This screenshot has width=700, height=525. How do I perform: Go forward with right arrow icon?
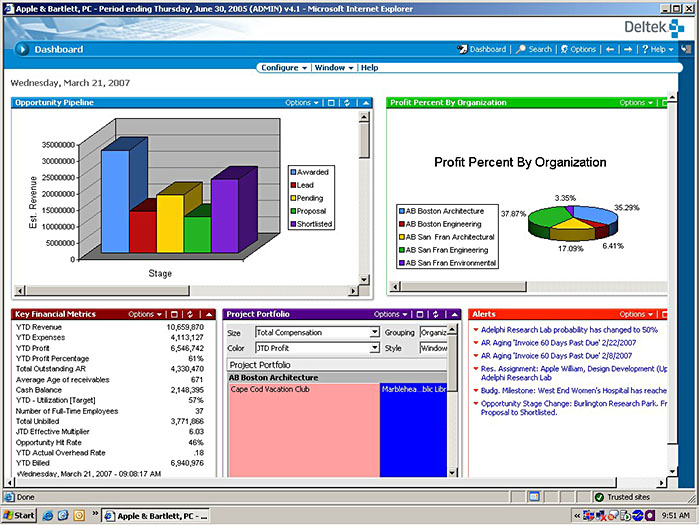pos(628,50)
